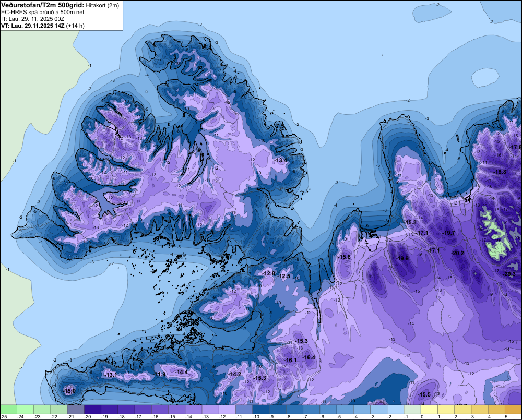Click the -17.8 temperature value on map
This screenshot has height=420, width=522.
(x=516, y=147)
